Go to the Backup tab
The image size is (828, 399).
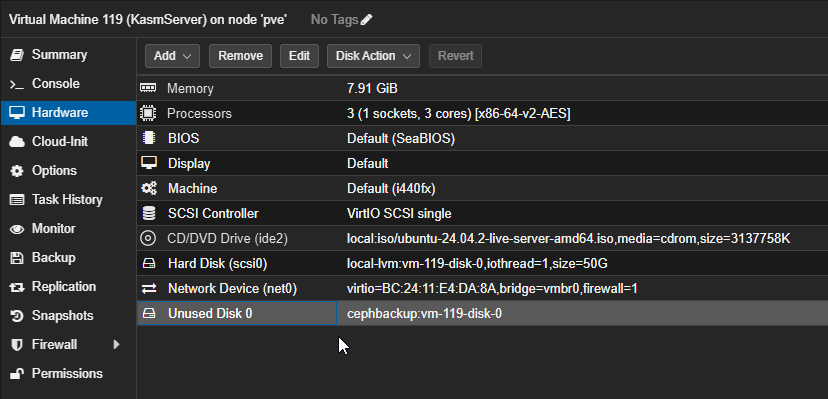pyautogui.click(x=53, y=258)
